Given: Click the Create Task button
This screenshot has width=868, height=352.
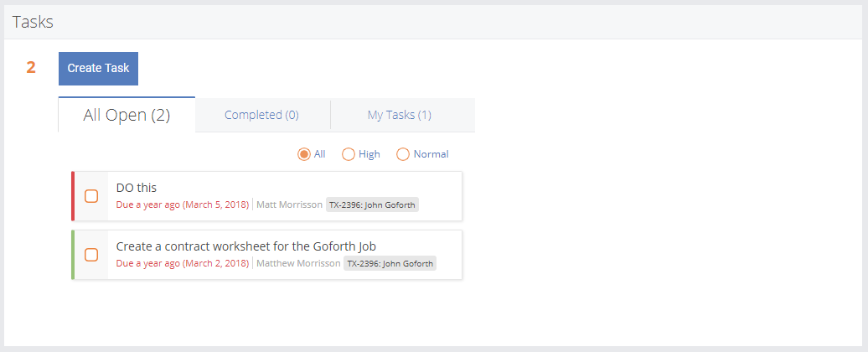Looking at the screenshot, I should 98,69.
